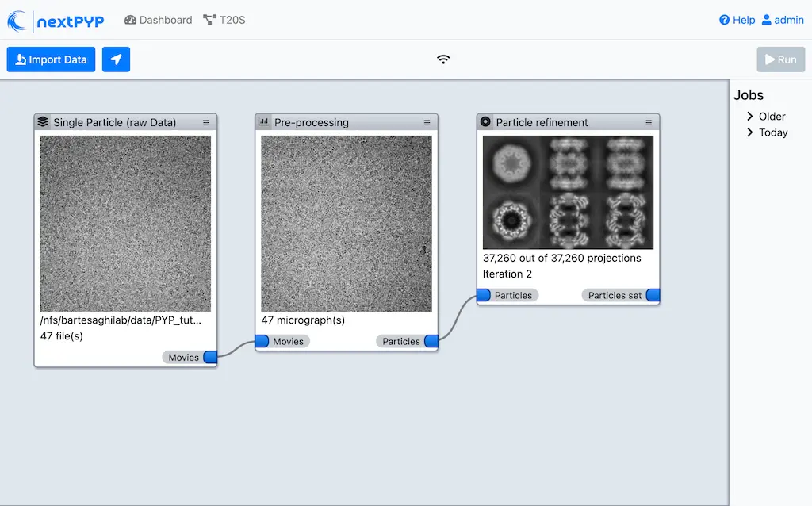Toggle the Particles output on Pre-processing block
812x506 pixels.
[x=431, y=341]
